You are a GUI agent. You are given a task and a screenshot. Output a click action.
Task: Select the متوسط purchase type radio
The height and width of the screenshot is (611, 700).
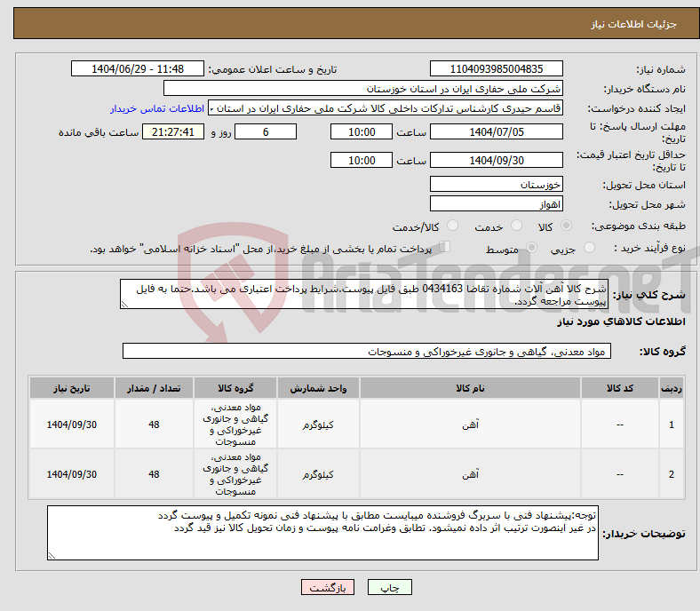point(532,248)
